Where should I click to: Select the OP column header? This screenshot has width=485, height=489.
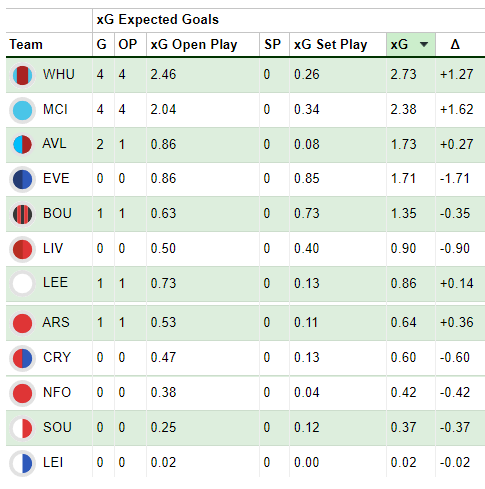[128, 44]
